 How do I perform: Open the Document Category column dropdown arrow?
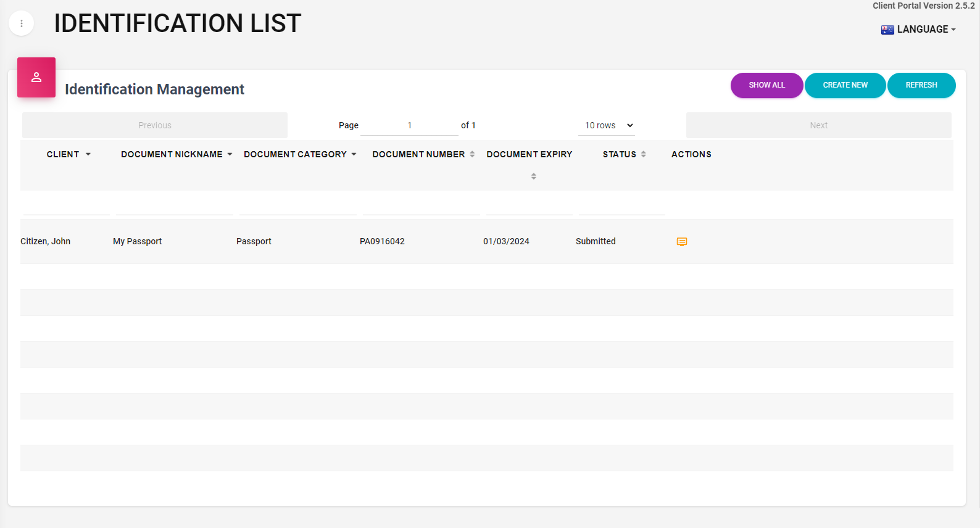click(x=354, y=154)
